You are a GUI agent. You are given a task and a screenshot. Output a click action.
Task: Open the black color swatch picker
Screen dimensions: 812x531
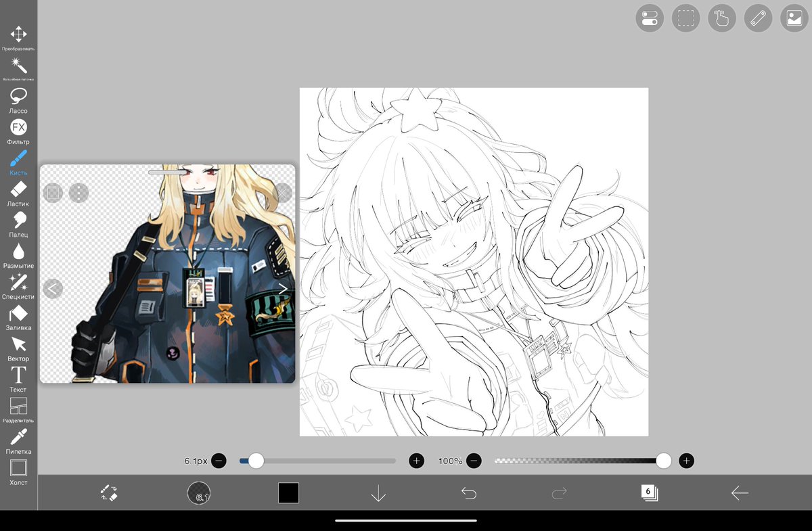point(288,492)
